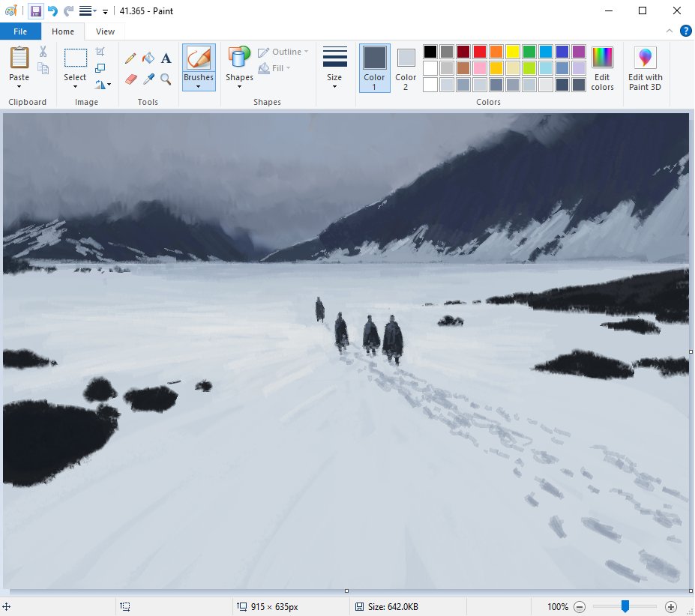Choose the green color swatch

(x=529, y=52)
